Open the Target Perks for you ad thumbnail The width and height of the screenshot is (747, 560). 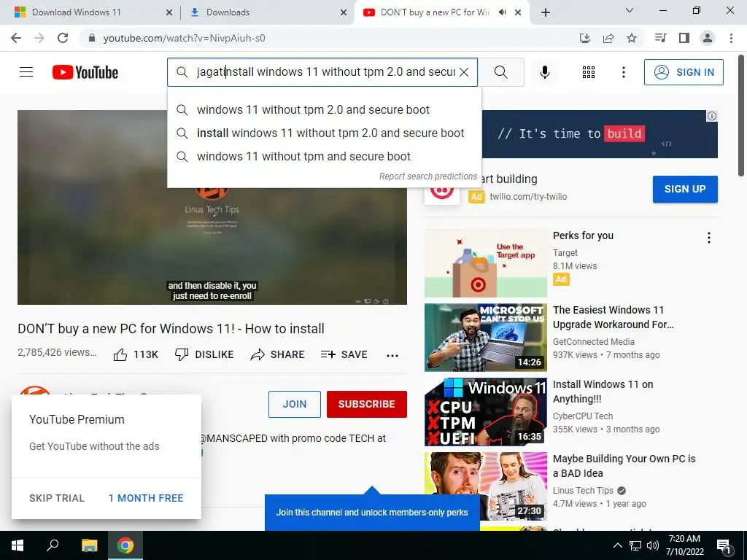[485, 263]
